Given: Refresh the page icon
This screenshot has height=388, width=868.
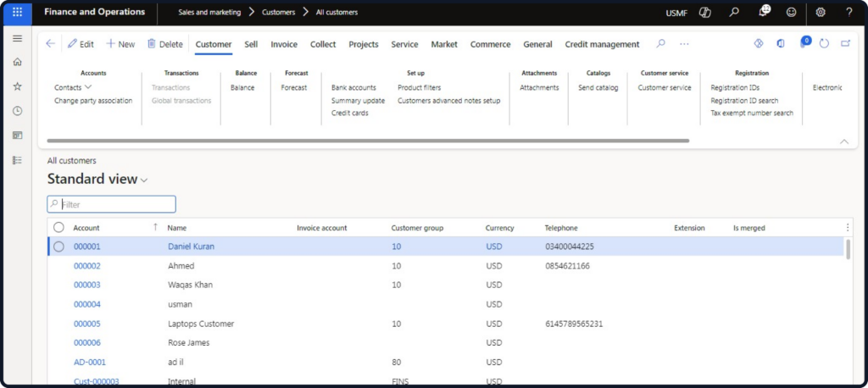Looking at the screenshot, I should [824, 44].
